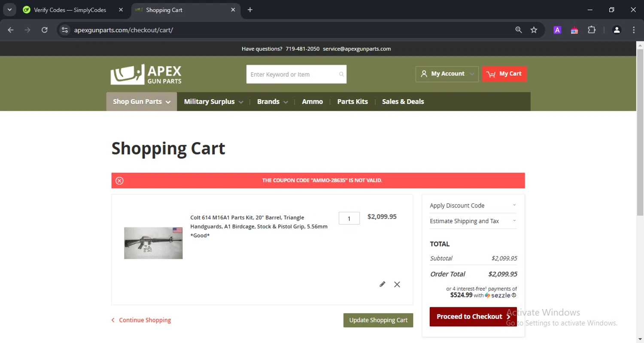Click the search magnifier icon in keyword field
The width and height of the screenshot is (644, 343).
coord(341,74)
